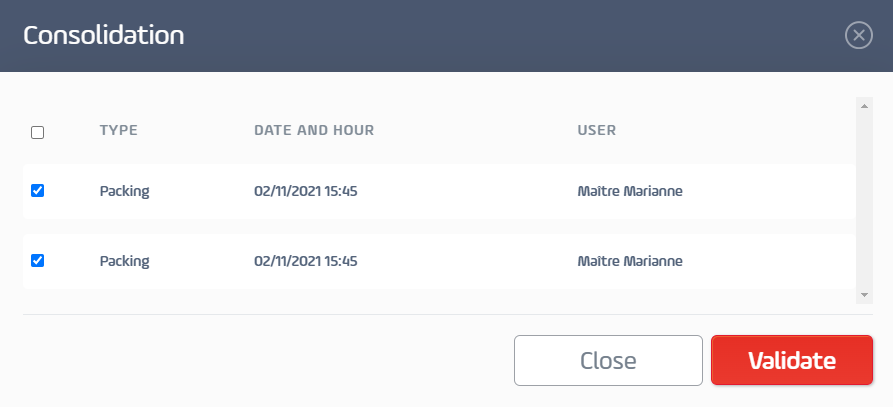Click the first row's 02/11/2021 15:45 date

click(x=305, y=191)
